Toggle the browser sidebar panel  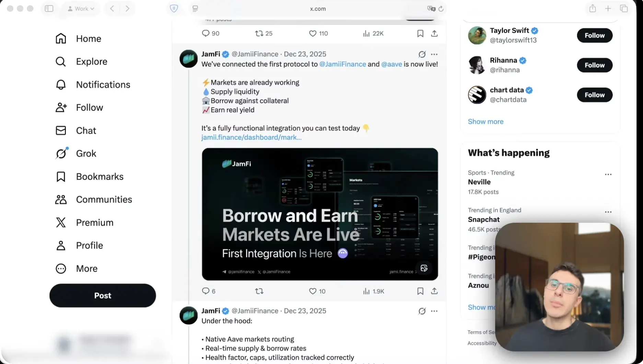pos(49,9)
